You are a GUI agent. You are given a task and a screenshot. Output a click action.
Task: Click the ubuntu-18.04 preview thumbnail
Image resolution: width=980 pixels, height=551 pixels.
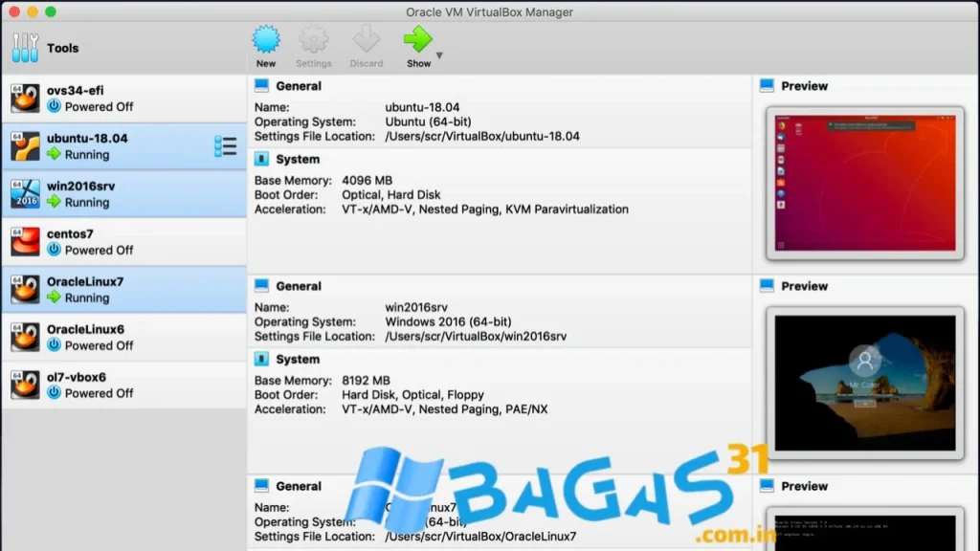[864, 183]
